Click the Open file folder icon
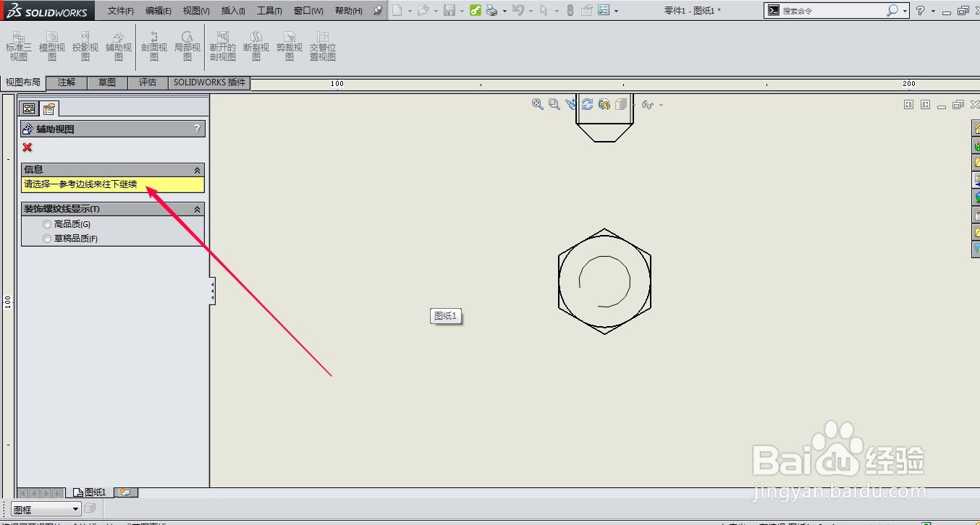Screen dimensions: 980x525 pos(423,10)
